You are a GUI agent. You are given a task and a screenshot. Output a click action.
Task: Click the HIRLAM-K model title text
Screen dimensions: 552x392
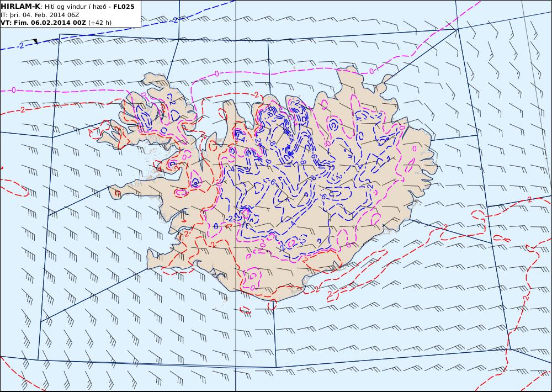click(20, 7)
